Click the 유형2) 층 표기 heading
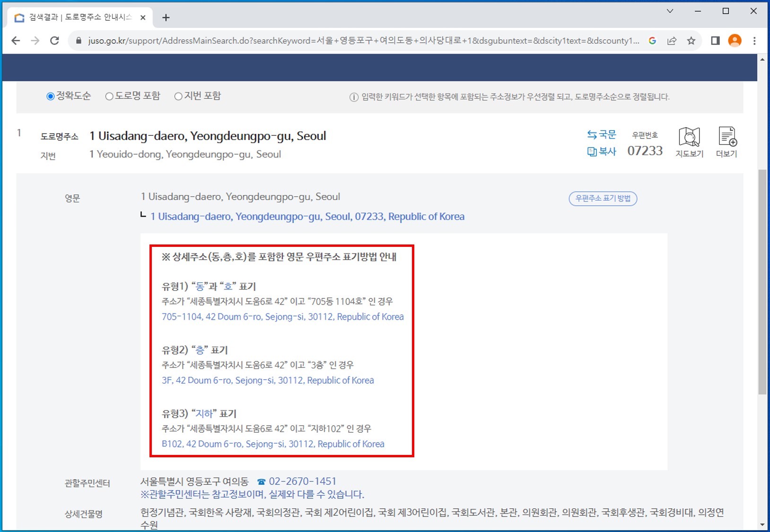The height and width of the screenshot is (532, 770). [x=195, y=350]
